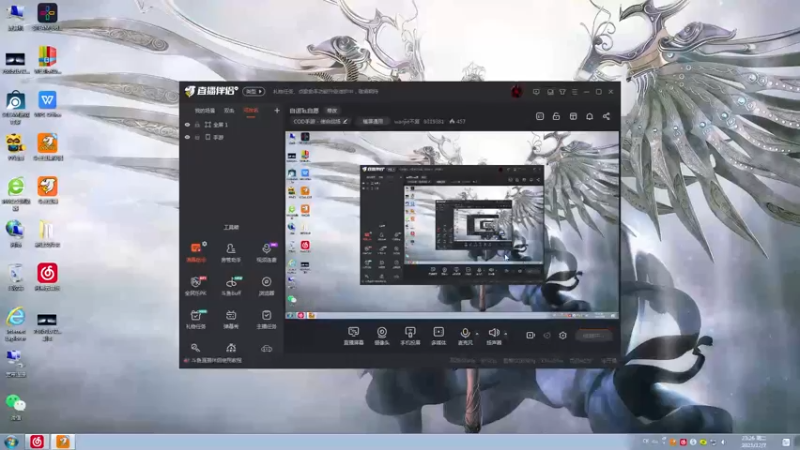Switch to the second scene tab
The height and width of the screenshot is (450, 800).
[229, 111]
